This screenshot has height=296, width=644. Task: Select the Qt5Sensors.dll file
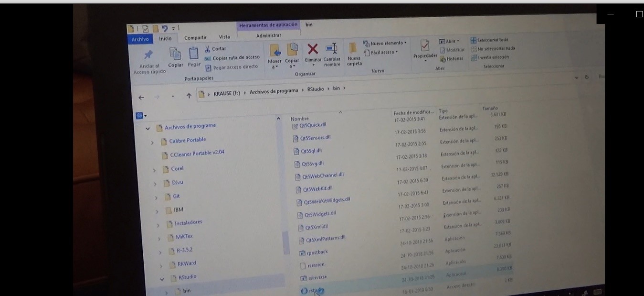[312, 138]
